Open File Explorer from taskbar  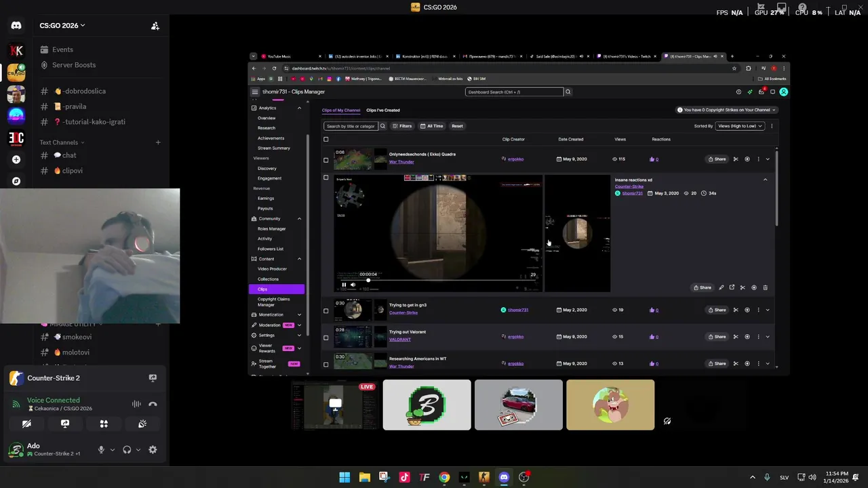[364, 477]
